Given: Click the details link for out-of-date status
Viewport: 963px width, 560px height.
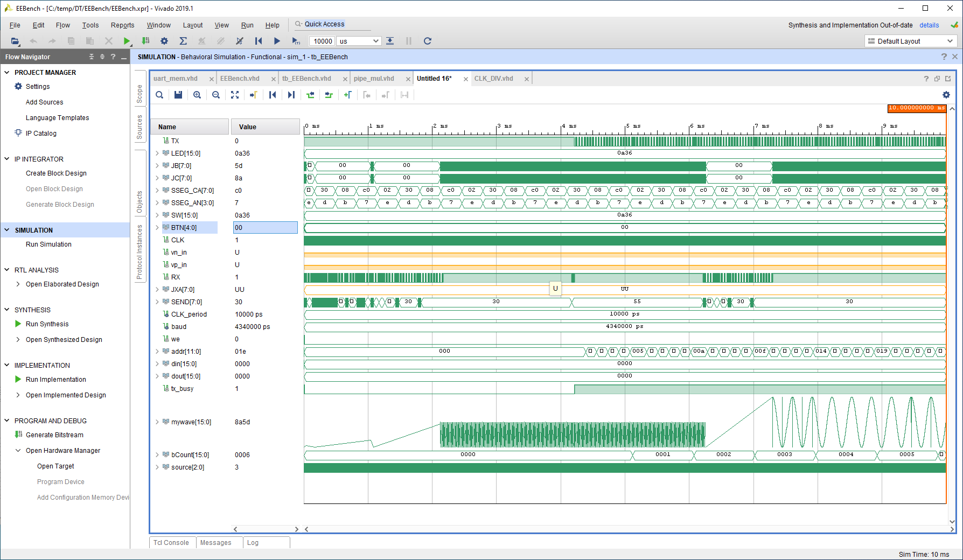Looking at the screenshot, I should (x=929, y=25).
